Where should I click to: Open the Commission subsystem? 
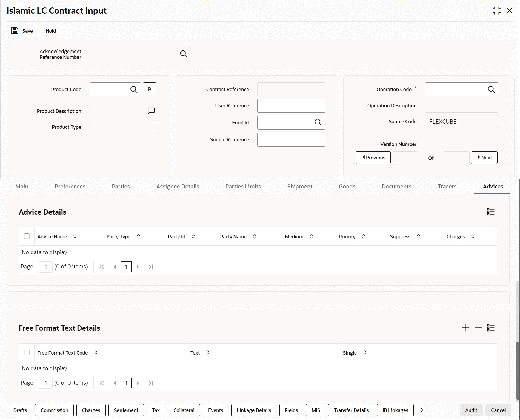55,410
